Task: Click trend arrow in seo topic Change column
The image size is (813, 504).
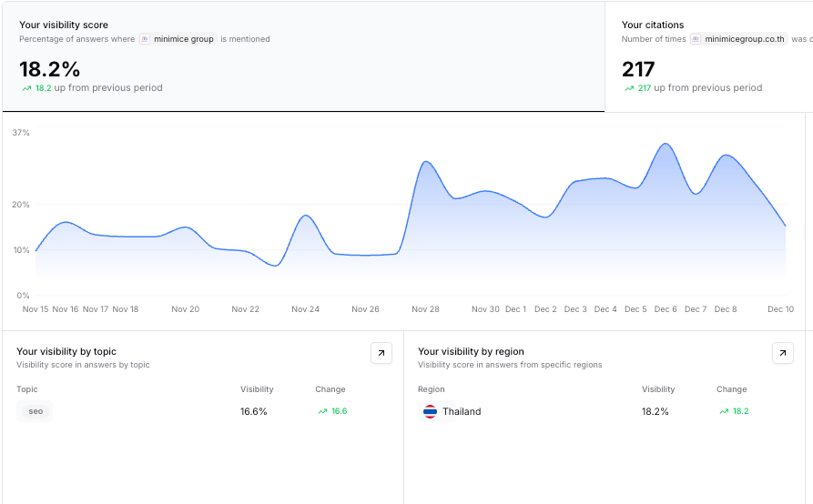Action: pyautogui.click(x=322, y=411)
